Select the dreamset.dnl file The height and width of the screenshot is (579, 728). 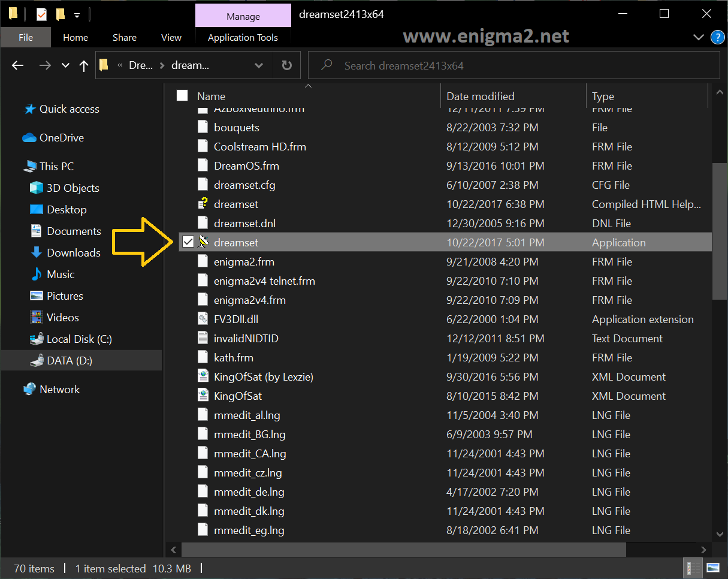244,223
